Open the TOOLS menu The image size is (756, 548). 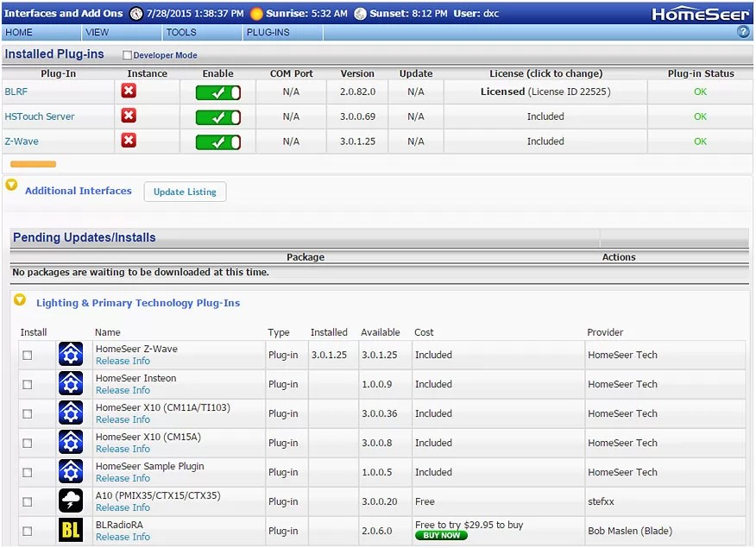(180, 32)
